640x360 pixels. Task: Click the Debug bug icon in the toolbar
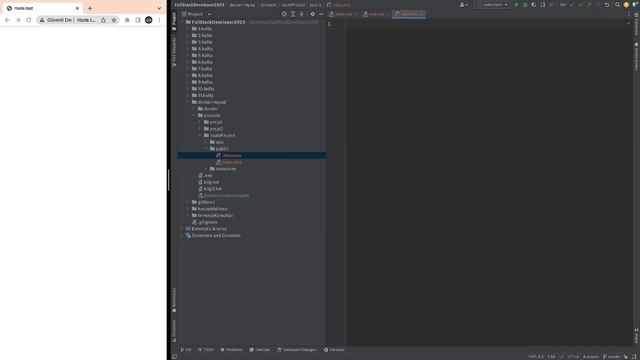525,5
